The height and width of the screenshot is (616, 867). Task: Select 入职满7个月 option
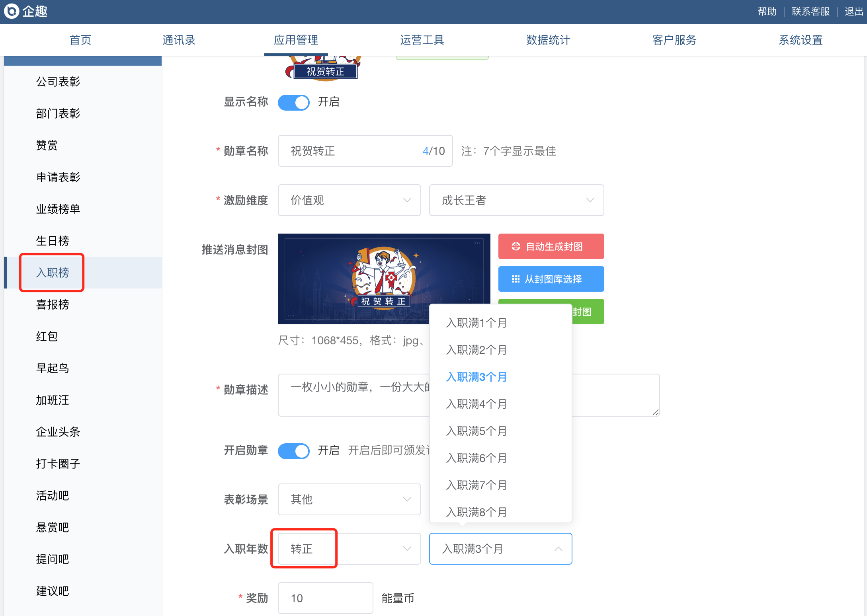pyautogui.click(x=500, y=485)
